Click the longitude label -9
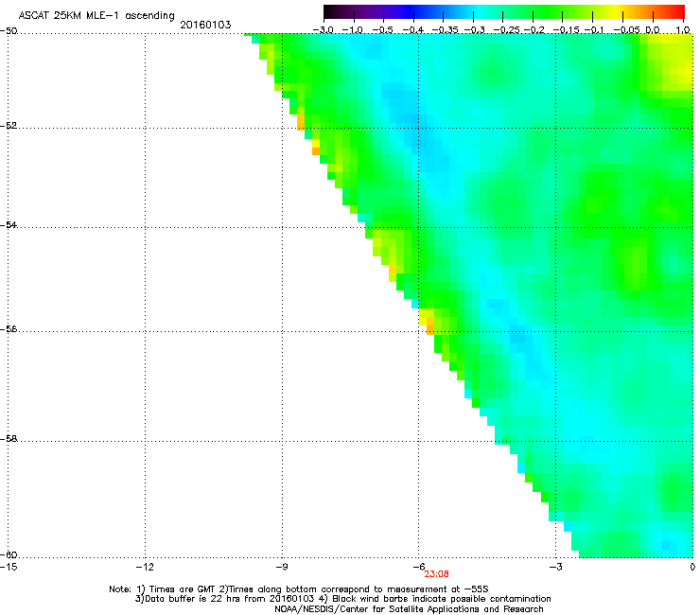The image size is (700, 615). (281, 567)
